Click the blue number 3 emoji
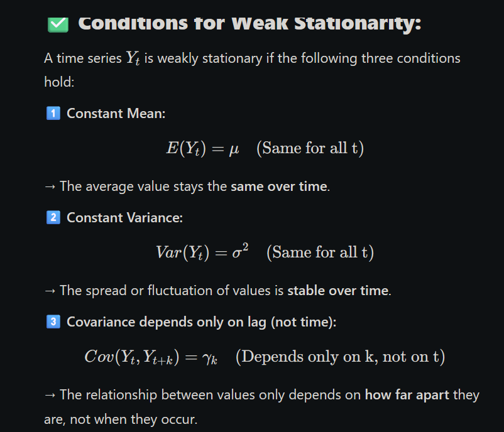This screenshot has height=432, width=504. point(53,321)
